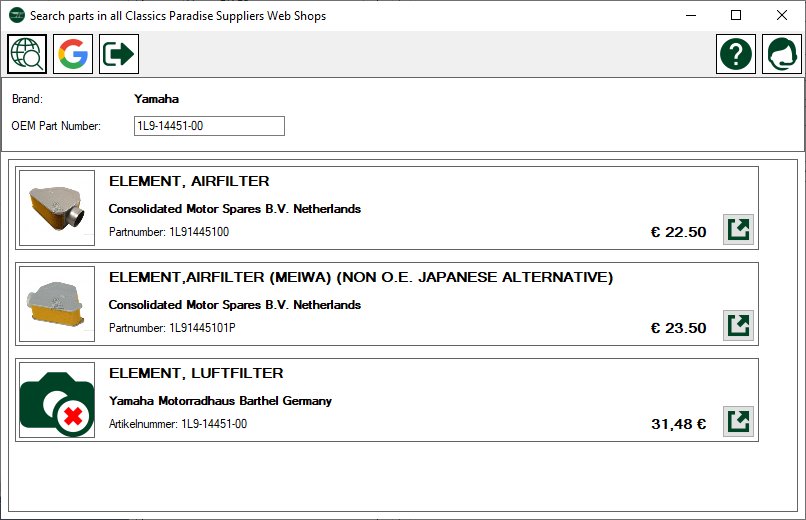
Task: Click the OEM Part Number input field
Action: coord(209,126)
